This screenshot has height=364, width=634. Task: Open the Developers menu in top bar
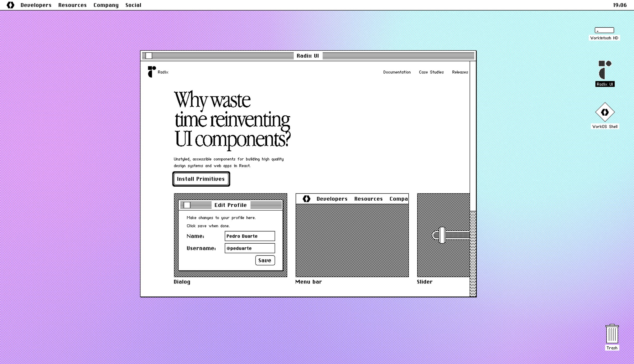tap(36, 5)
